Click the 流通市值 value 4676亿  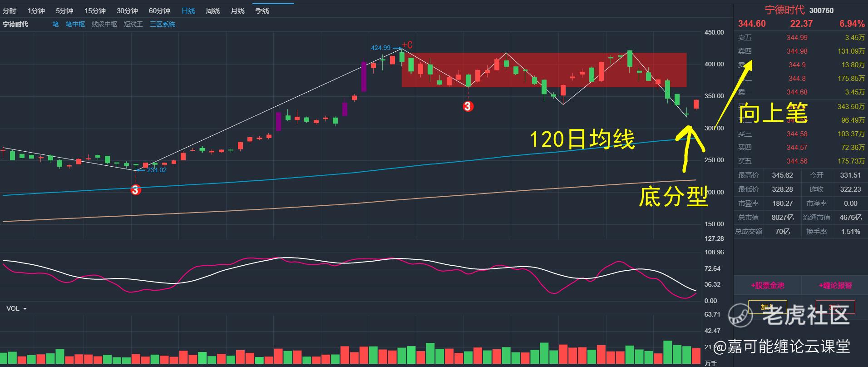(x=850, y=218)
